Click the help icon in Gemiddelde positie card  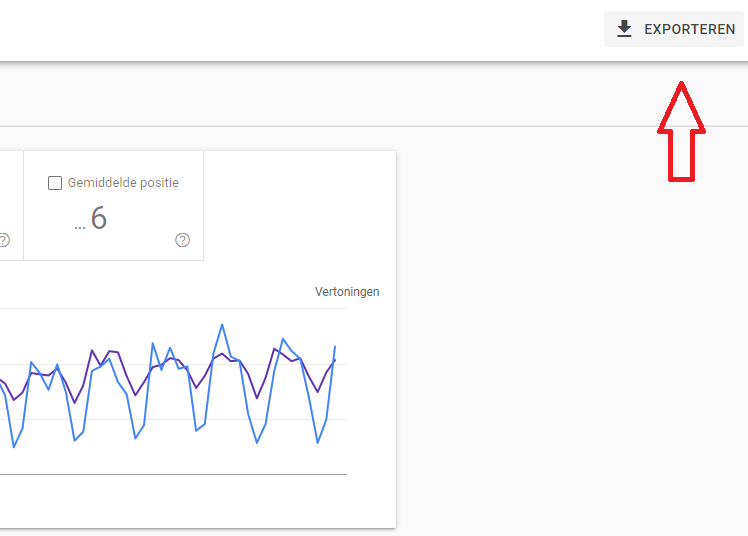[x=182, y=240]
